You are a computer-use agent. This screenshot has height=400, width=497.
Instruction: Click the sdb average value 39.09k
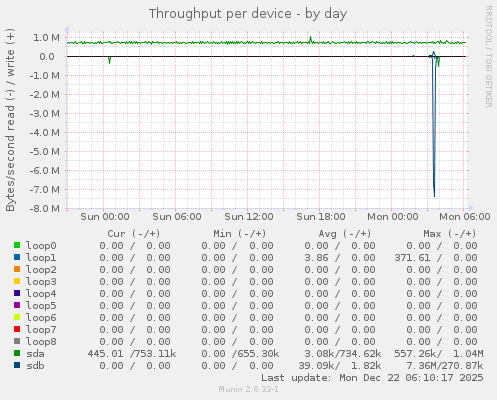click(317, 366)
